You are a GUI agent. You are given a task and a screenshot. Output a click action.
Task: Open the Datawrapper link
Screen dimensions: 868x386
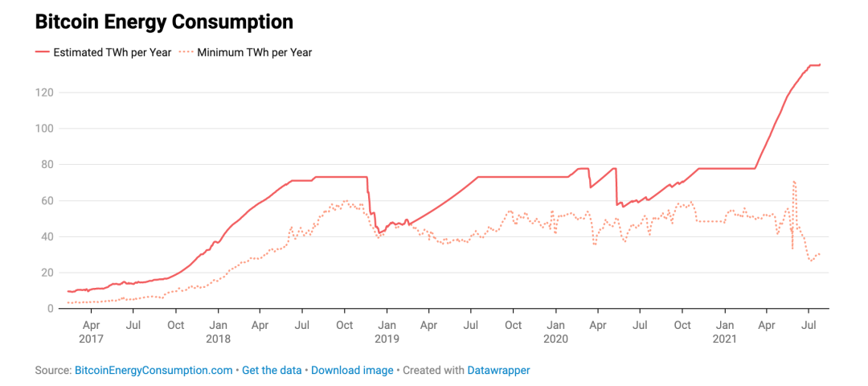coord(498,370)
